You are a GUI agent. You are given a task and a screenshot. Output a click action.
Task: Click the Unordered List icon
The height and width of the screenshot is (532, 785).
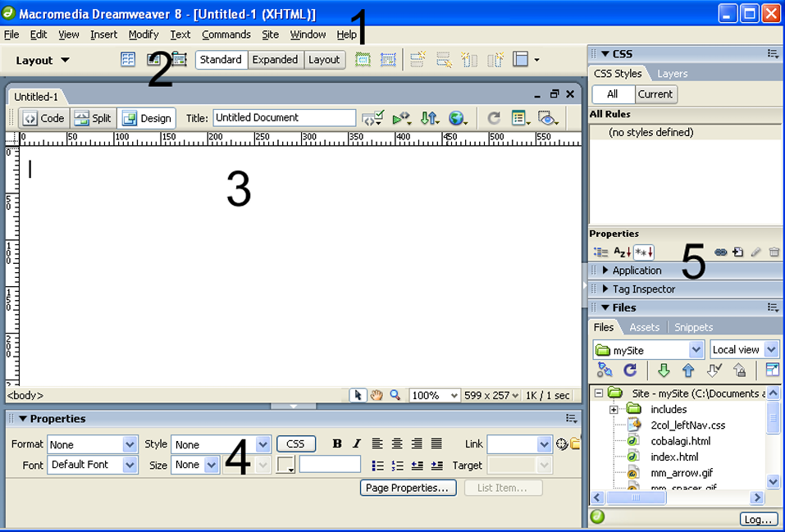point(378,466)
